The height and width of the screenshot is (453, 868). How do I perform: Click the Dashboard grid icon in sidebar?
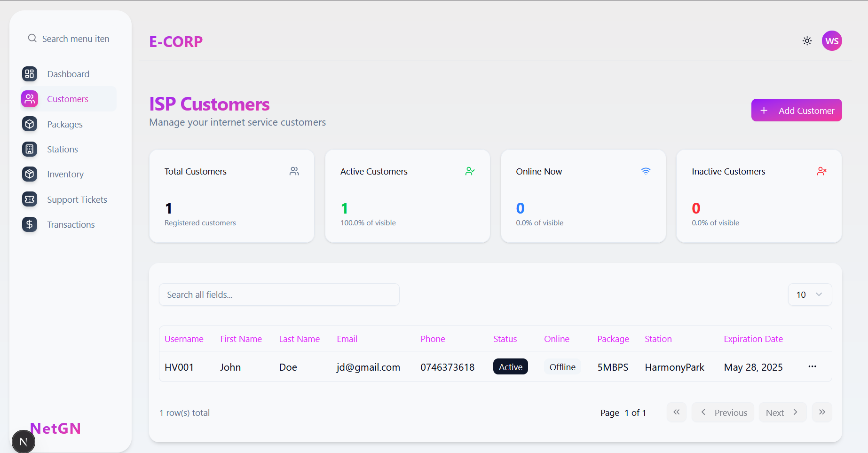click(30, 74)
